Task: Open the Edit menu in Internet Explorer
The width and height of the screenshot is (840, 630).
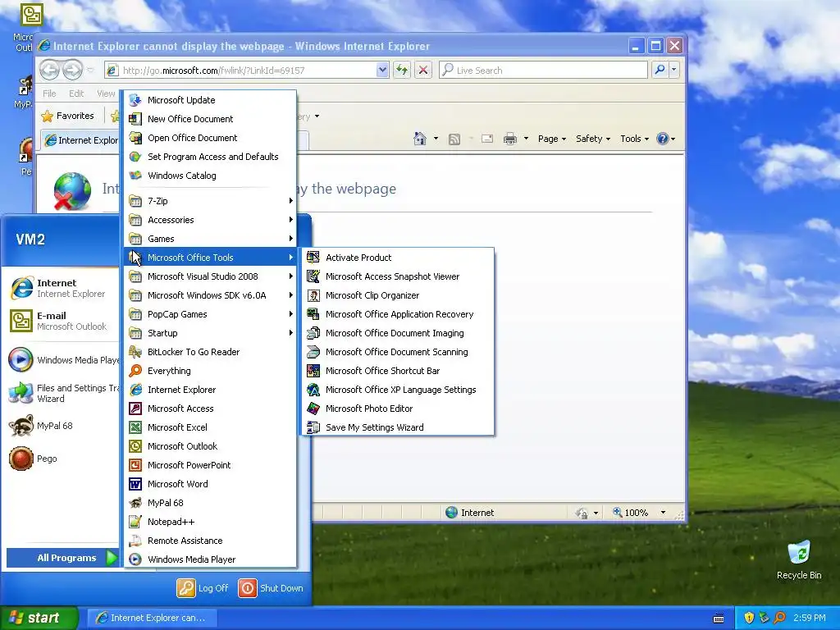Action: (x=76, y=94)
